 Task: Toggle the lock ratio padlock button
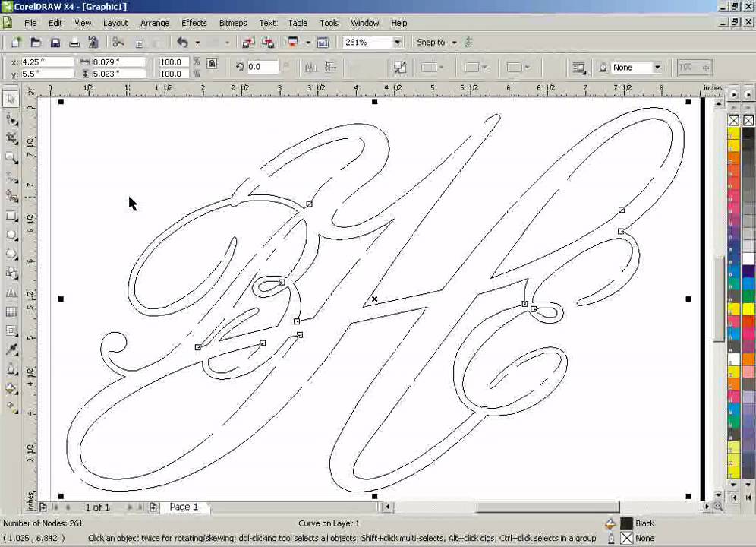tap(212, 63)
